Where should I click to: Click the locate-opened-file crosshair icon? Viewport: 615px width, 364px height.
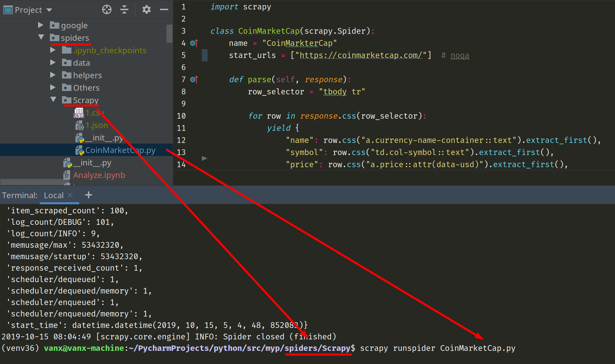107,9
